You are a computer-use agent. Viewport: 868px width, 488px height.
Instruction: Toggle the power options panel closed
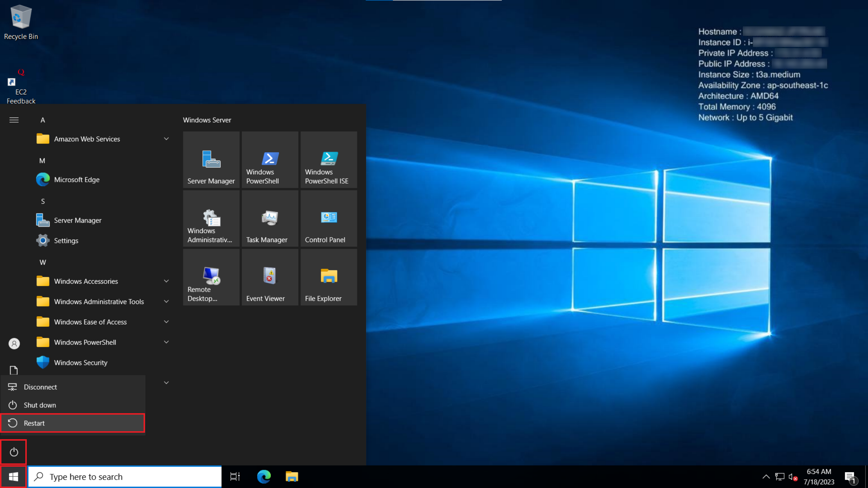click(13, 451)
